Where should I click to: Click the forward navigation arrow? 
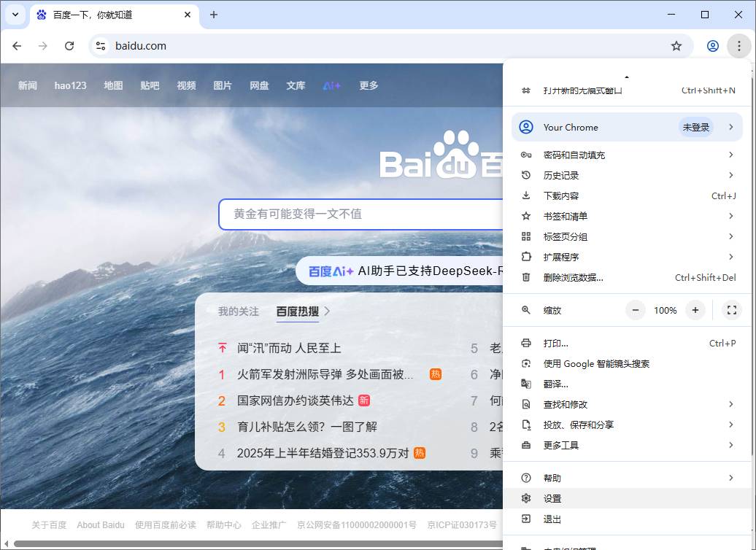[43, 45]
